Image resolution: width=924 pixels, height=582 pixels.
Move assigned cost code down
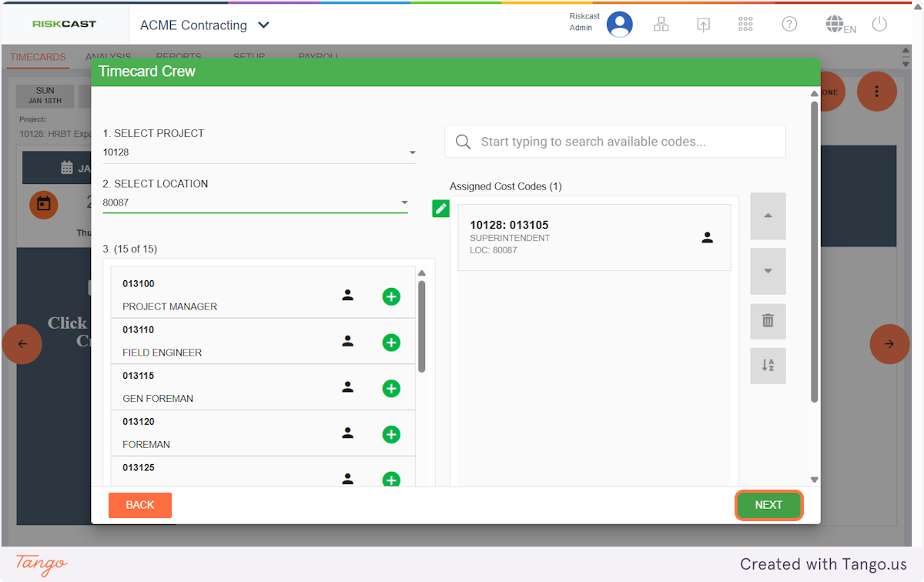click(768, 271)
